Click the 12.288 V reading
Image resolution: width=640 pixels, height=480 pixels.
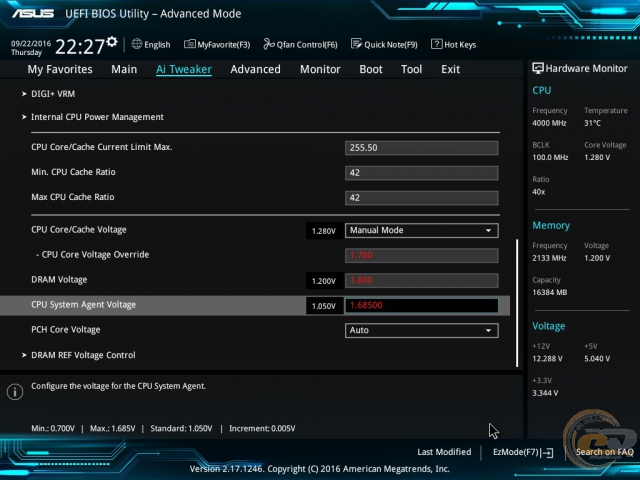pyautogui.click(x=547, y=359)
